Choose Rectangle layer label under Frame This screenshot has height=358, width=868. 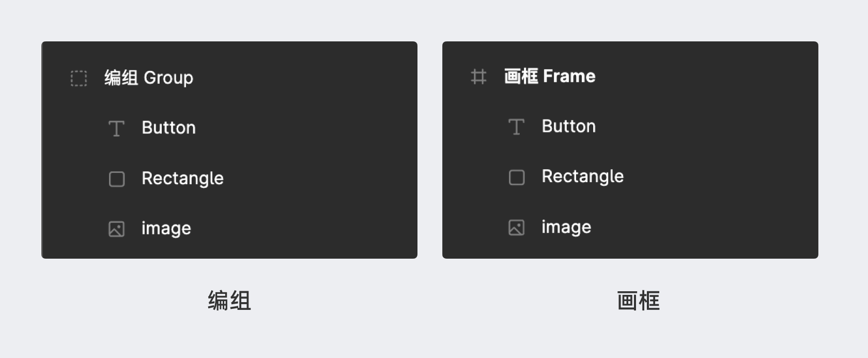coord(582,176)
